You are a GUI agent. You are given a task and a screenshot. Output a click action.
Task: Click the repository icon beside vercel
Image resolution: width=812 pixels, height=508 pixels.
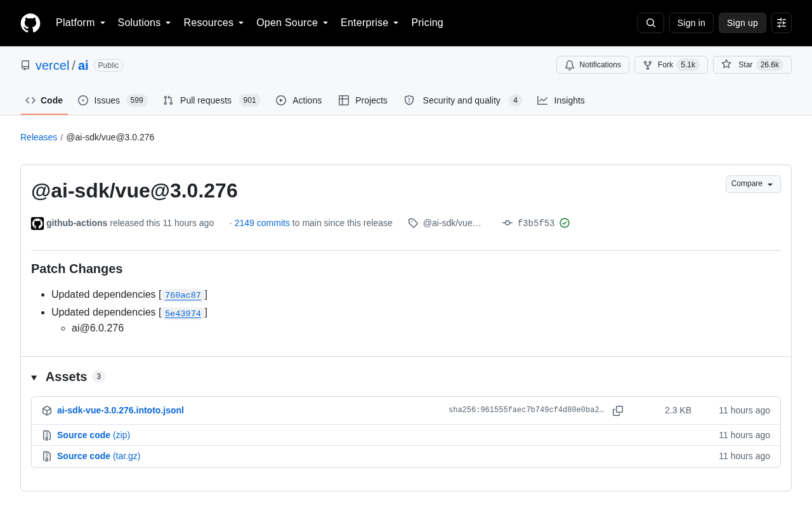(x=25, y=65)
